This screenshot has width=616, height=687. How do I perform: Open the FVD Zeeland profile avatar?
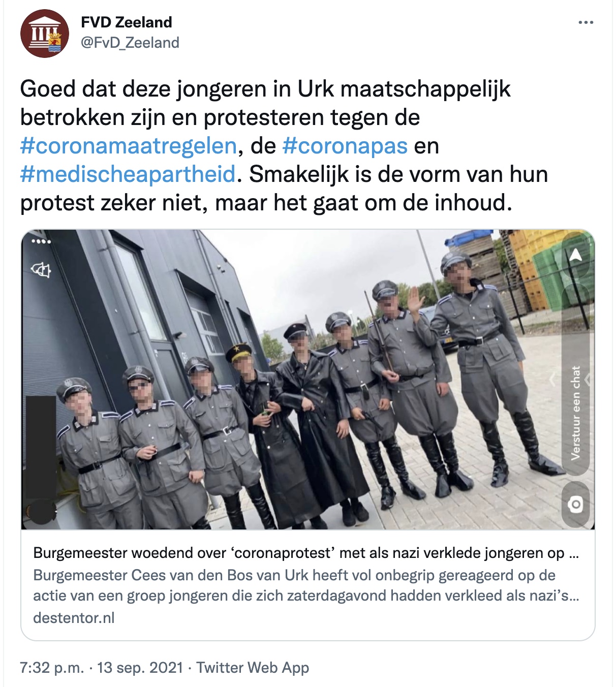pyautogui.click(x=45, y=34)
